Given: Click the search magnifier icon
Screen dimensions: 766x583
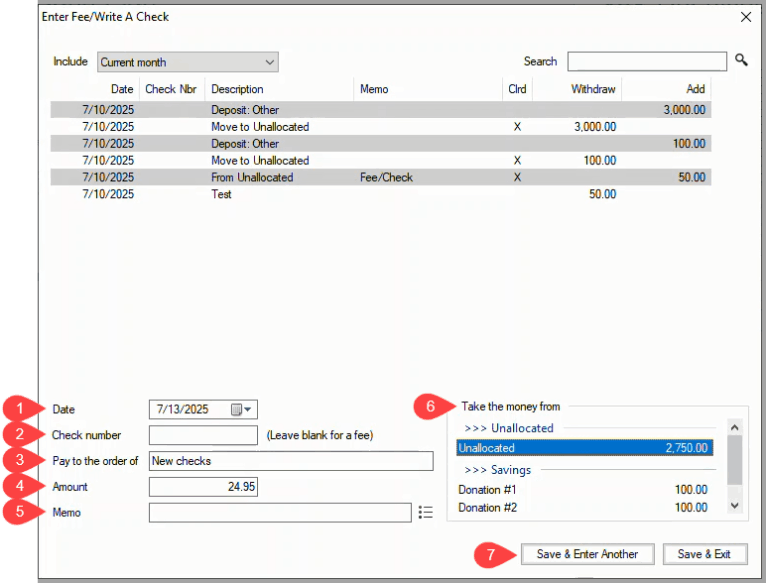Looking at the screenshot, I should pos(741,60).
